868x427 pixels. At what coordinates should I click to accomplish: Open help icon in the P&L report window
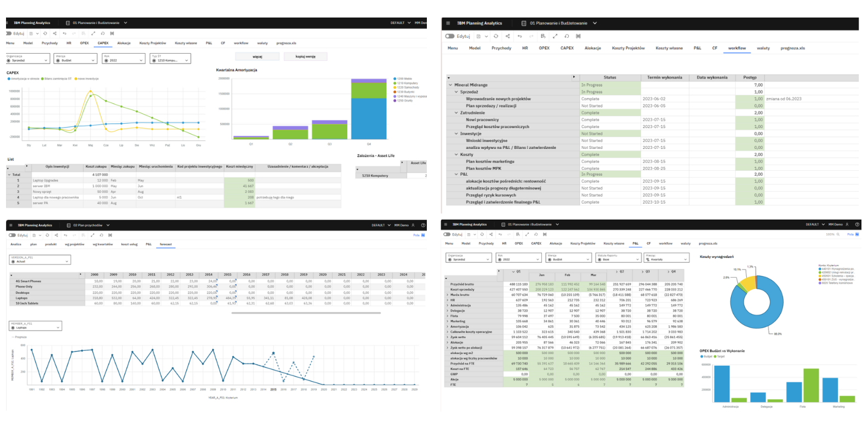click(x=858, y=224)
